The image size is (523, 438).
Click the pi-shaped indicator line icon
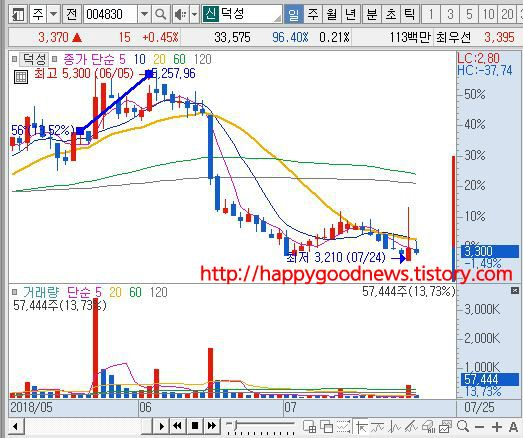378,427
